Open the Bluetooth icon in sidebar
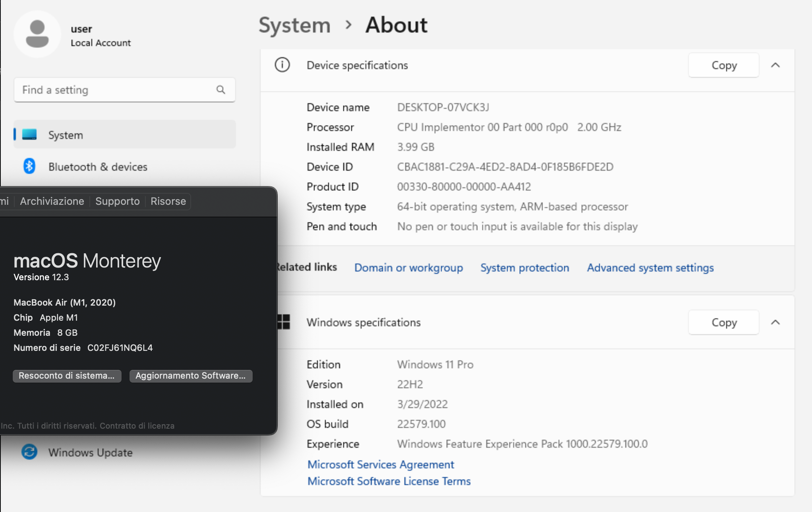This screenshot has height=512, width=812. (29, 166)
